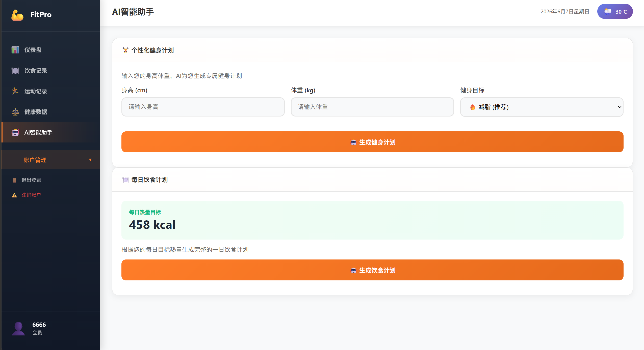The height and width of the screenshot is (350, 644).
Task: Click the robot icon beside AI智能助手 in the sidebar
Action: point(15,132)
